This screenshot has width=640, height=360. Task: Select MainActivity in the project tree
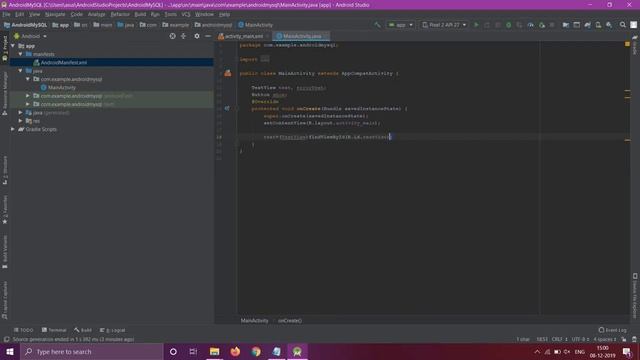tap(58, 87)
